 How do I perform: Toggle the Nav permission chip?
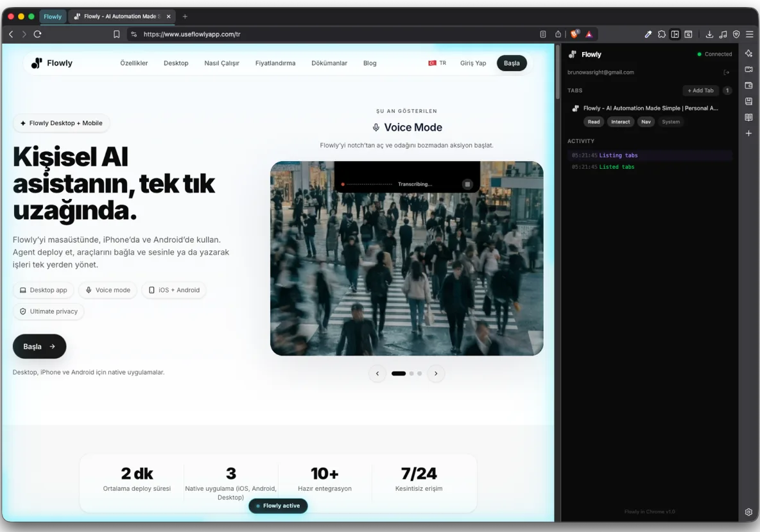click(646, 122)
